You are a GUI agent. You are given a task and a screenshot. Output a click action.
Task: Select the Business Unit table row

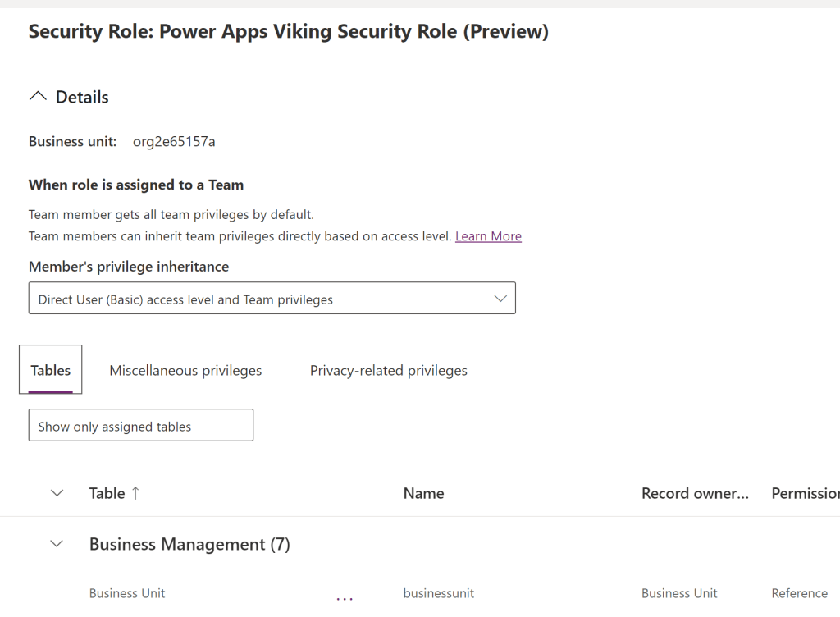pyautogui.click(x=127, y=593)
